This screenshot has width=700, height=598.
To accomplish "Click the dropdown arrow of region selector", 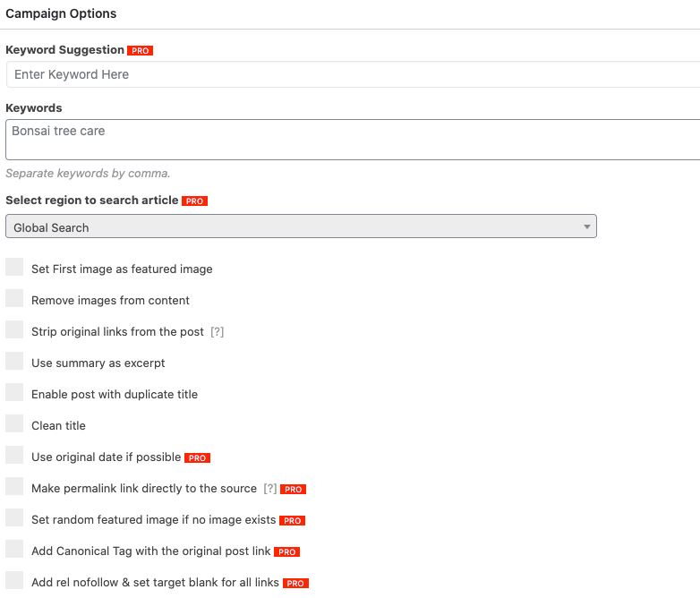I will pyautogui.click(x=586, y=226).
